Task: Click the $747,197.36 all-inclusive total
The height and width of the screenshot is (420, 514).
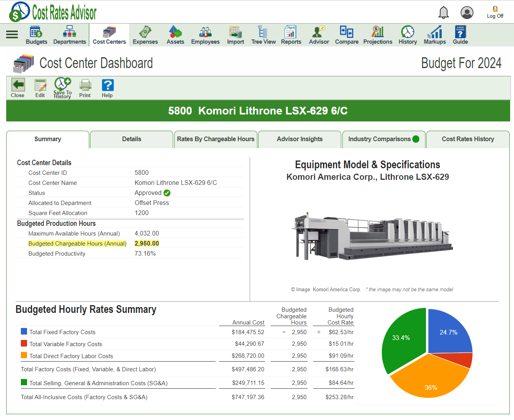Action: (248, 397)
